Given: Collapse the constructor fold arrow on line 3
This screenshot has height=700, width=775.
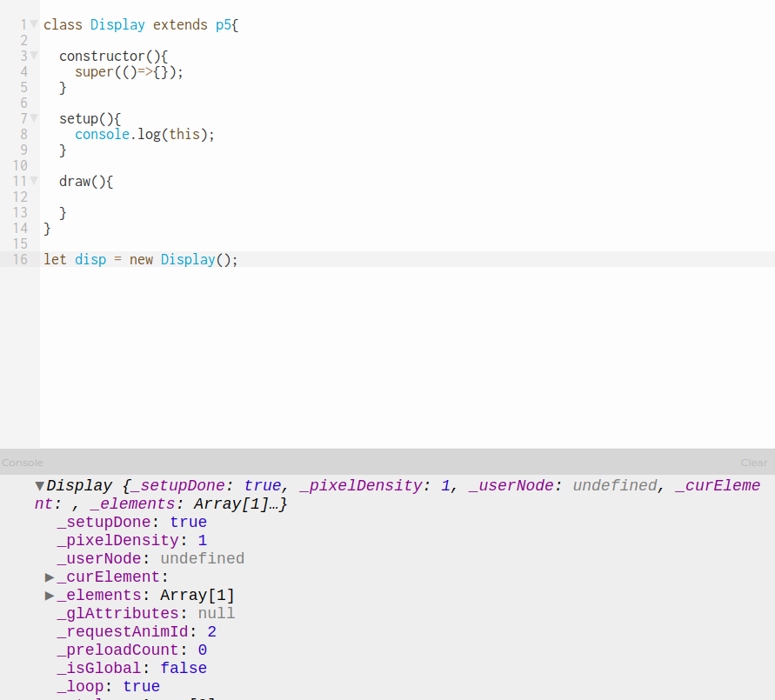Looking at the screenshot, I should 34,56.
